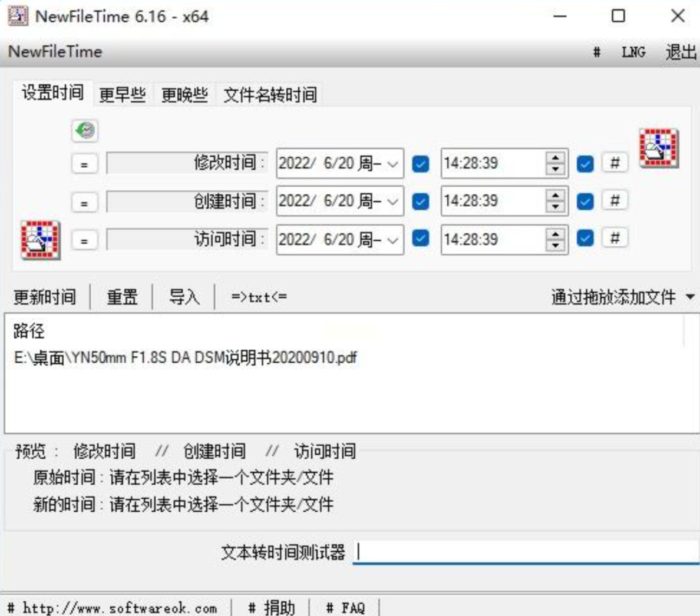
Task: Click the =>txt<= button
Action: pos(259,297)
